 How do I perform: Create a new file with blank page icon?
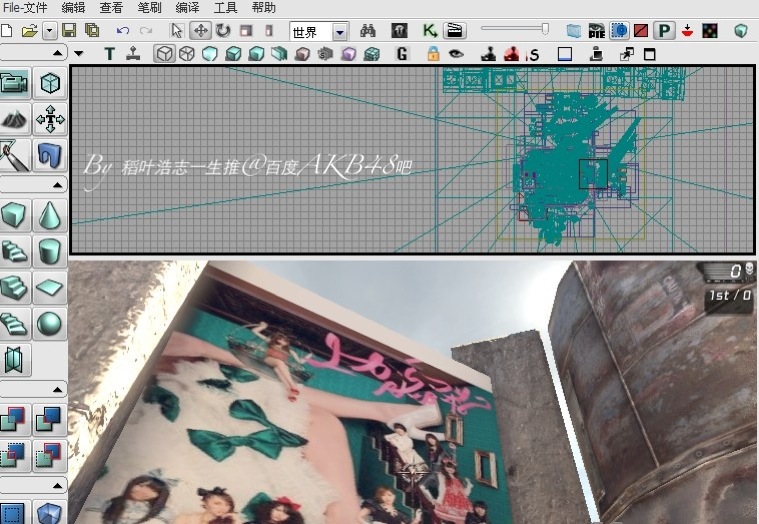pyautogui.click(x=6, y=31)
